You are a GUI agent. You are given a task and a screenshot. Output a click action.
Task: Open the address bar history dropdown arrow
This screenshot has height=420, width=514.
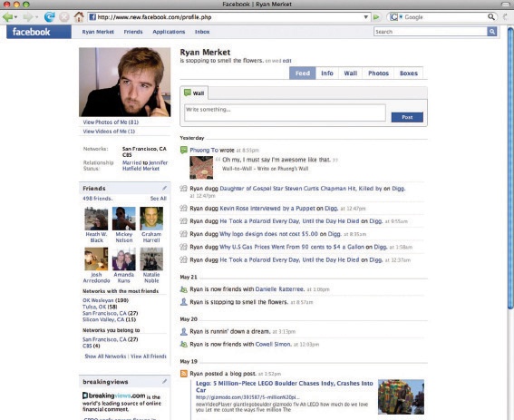(366, 17)
